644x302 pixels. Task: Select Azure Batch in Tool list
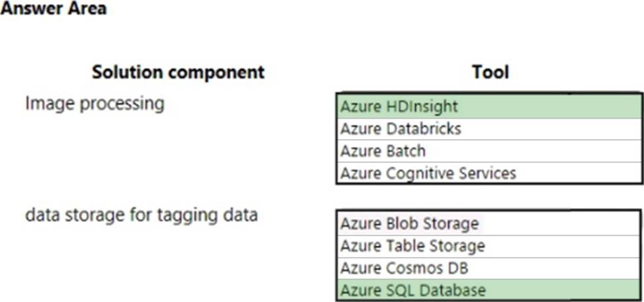pyautogui.click(x=489, y=151)
